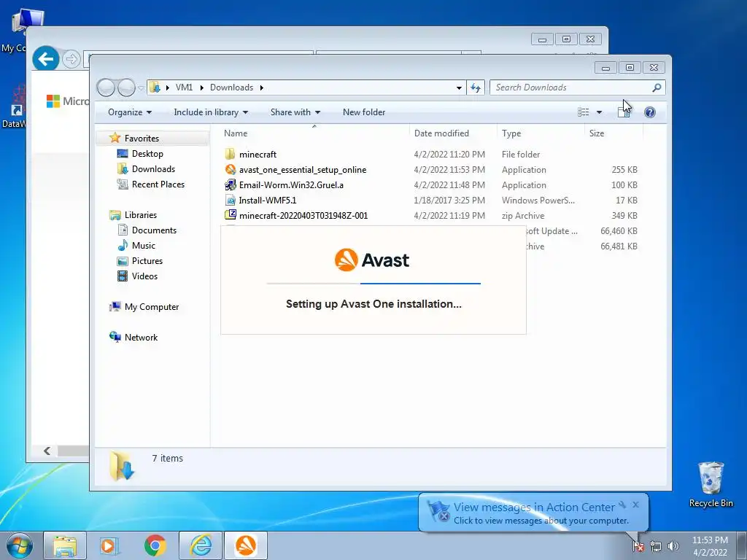Click the 255 KB size cell
Viewport: 747px width, 560px height.
point(624,169)
